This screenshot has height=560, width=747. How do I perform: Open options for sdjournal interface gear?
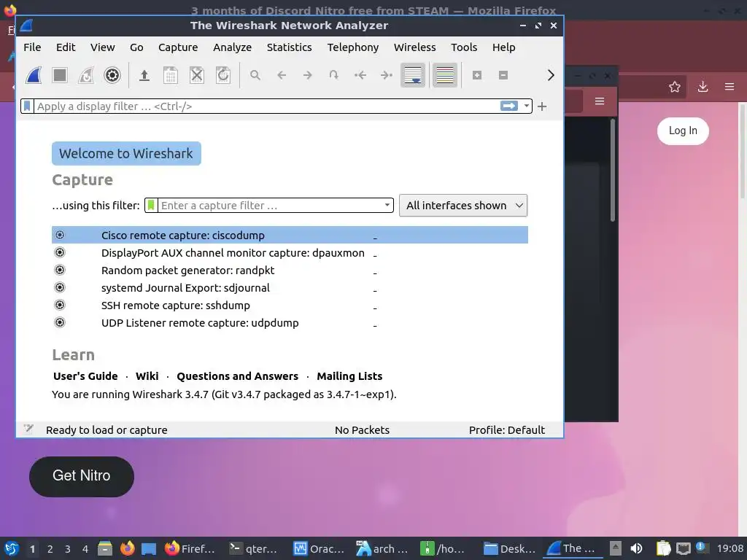pyautogui.click(x=60, y=287)
